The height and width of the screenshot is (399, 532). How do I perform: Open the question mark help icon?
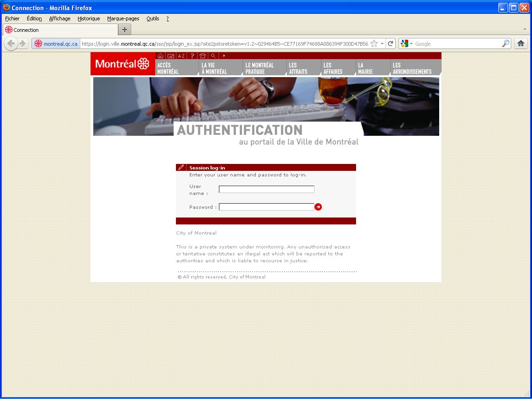[x=192, y=56]
